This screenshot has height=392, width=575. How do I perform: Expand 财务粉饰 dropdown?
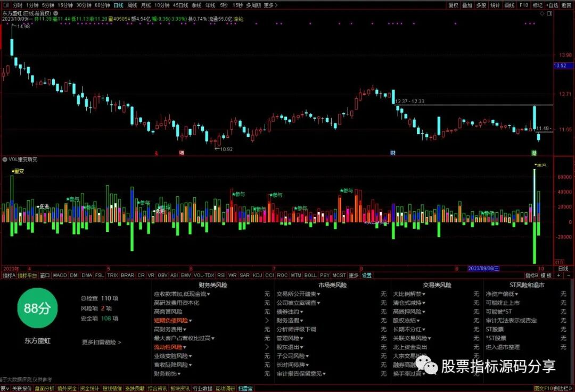[x=167, y=374]
